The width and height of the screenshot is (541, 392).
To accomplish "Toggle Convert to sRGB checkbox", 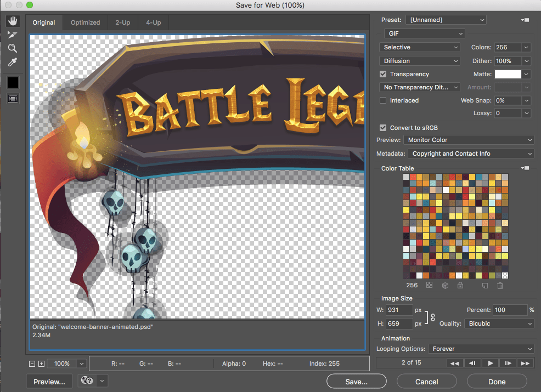I will [383, 128].
